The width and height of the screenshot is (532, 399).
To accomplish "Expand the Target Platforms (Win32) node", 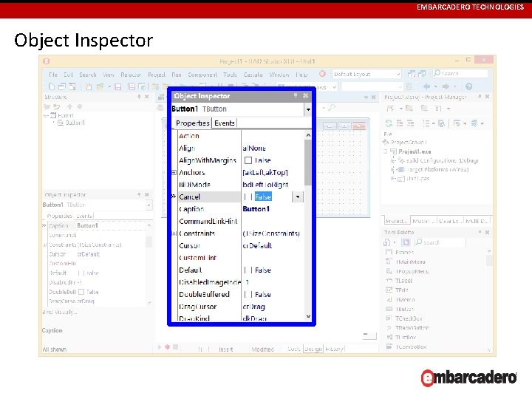I will click(x=392, y=169).
